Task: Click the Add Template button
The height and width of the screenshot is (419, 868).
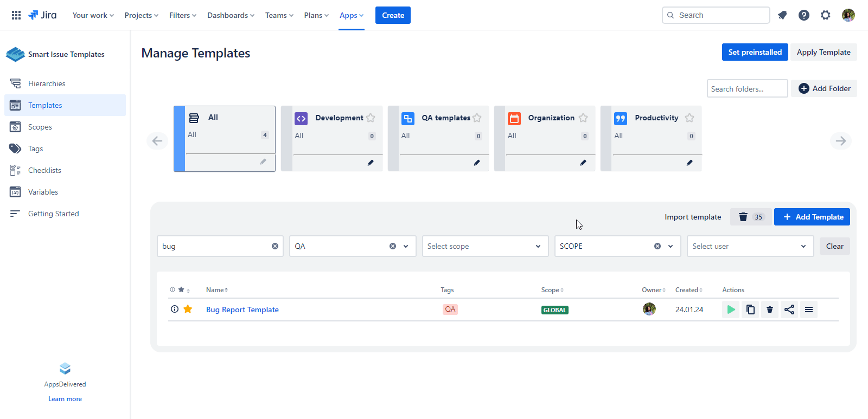Action: click(812, 217)
